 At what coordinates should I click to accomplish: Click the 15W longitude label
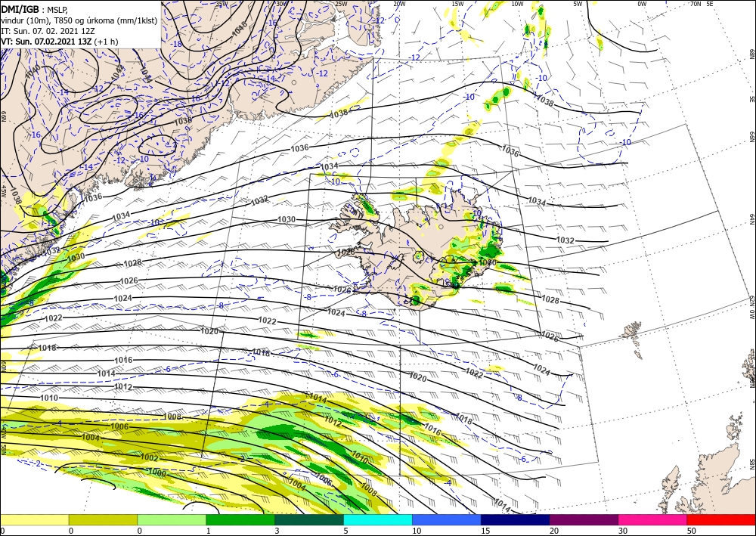coord(457,4)
